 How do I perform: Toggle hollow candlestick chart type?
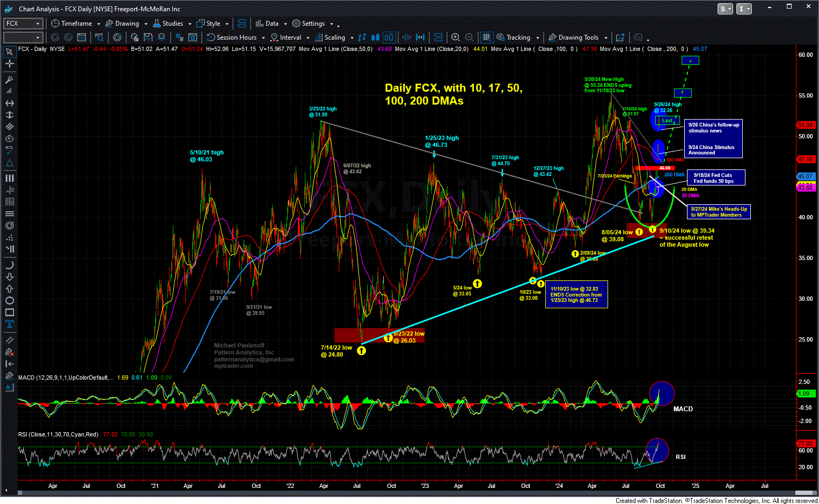pyautogui.click(x=389, y=38)
